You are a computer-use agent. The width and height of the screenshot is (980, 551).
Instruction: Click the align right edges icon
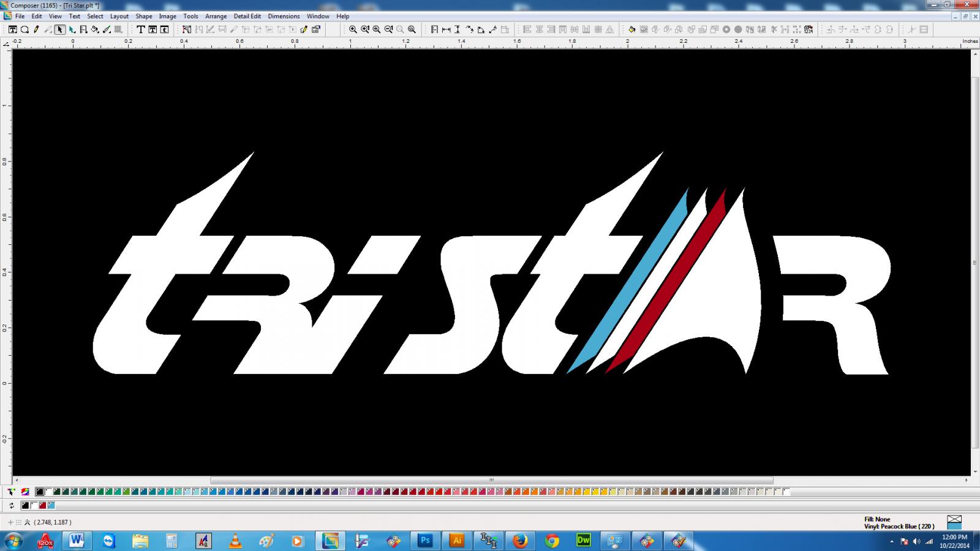coord(551,29)
